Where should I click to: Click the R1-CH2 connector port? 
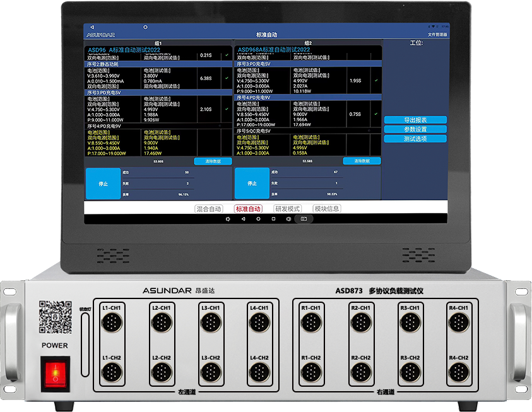(311, 372)
